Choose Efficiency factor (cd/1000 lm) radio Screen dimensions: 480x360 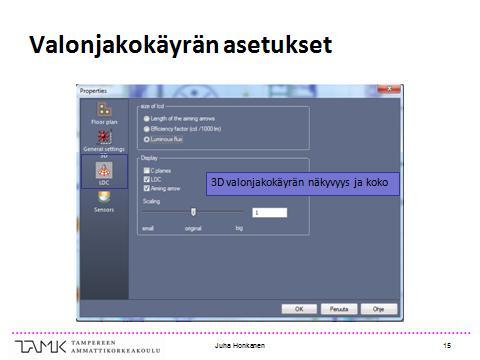click(146, 129)
